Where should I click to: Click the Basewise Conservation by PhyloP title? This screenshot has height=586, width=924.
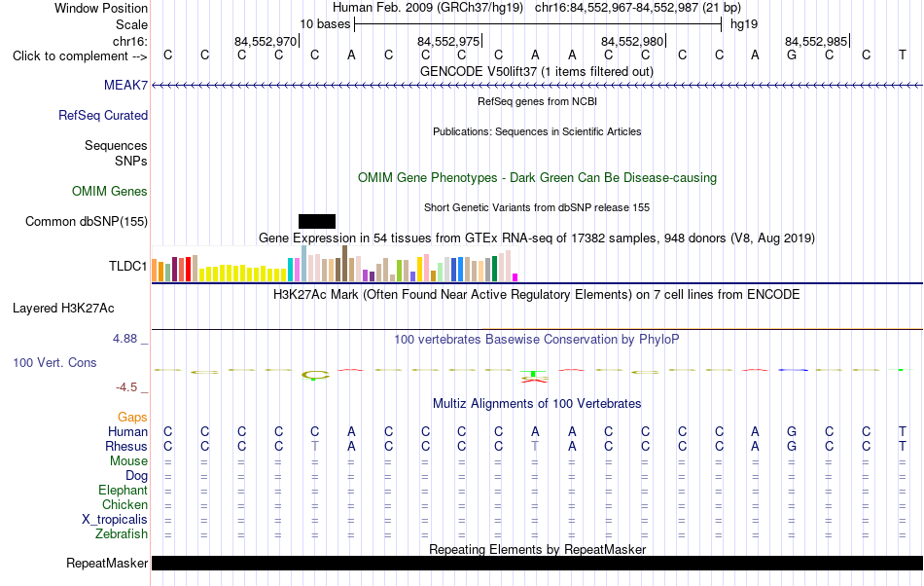(x=537, y=340)
